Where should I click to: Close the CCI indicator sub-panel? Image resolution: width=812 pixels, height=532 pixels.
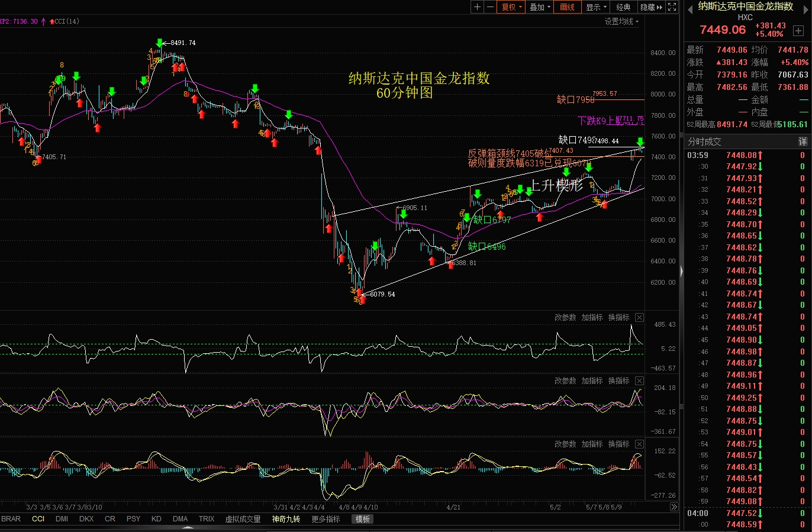click(639, 318)
